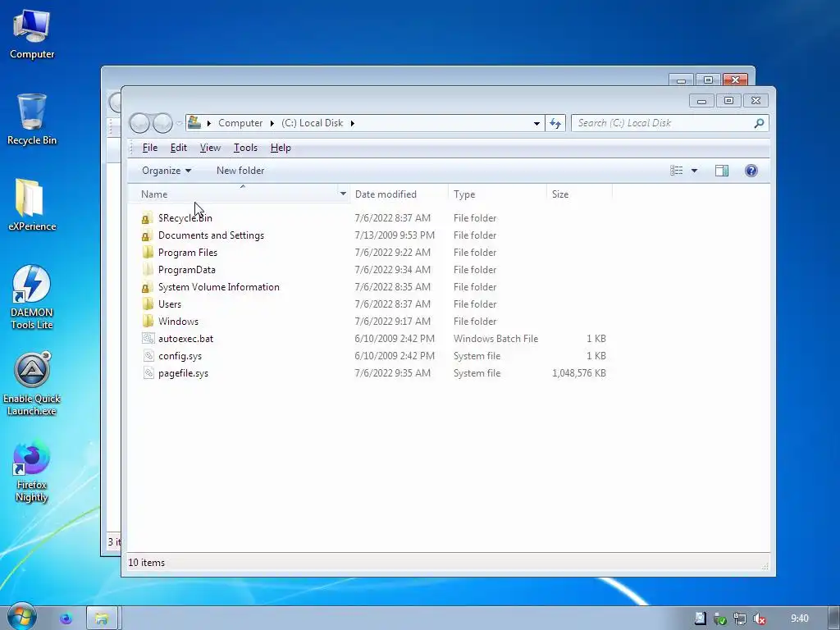This screenshot has width=840, height=630.
Task: Select the Documents and Settings folder icon
Action: pyautogui.click(x=147, y=235)
